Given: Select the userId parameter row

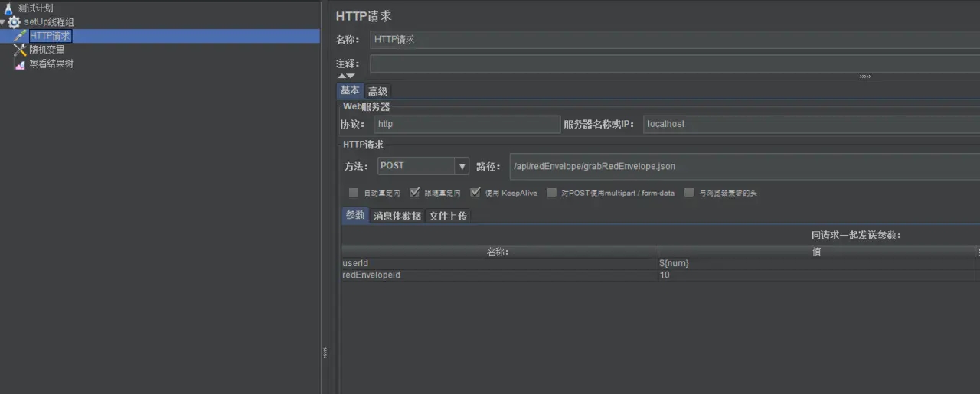Looking at the screenshot, I should pyautogui.click(x=499, y=263).
